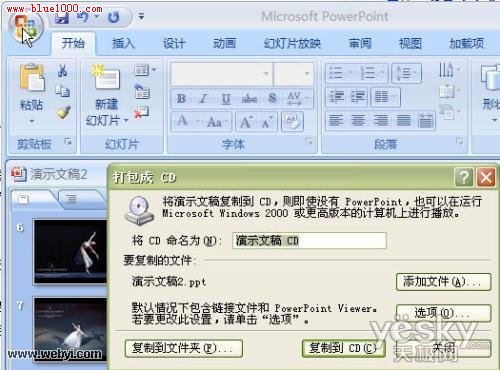This screenshot has width=500, height=370.
Task: Open the 字体 dialog launcher
Action: click(x=309, y=141)
